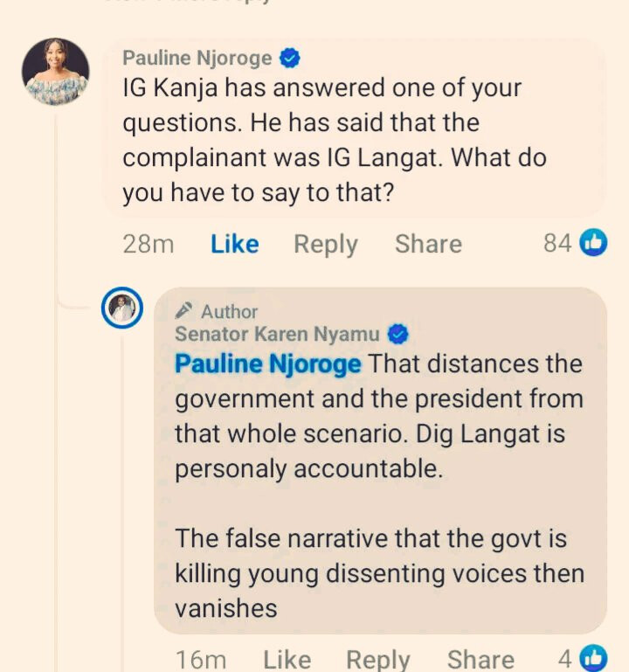Open Pauline Njoroge's profile picture

point(55,72)
